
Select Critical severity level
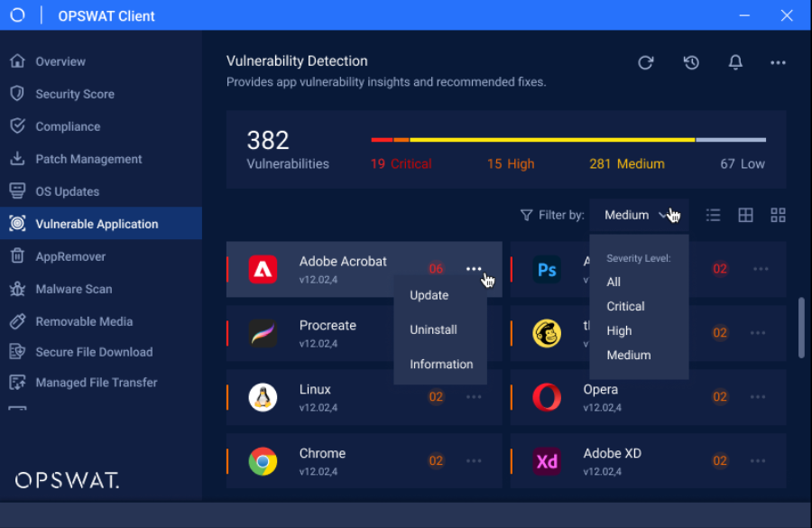click(x=625, y=306)
